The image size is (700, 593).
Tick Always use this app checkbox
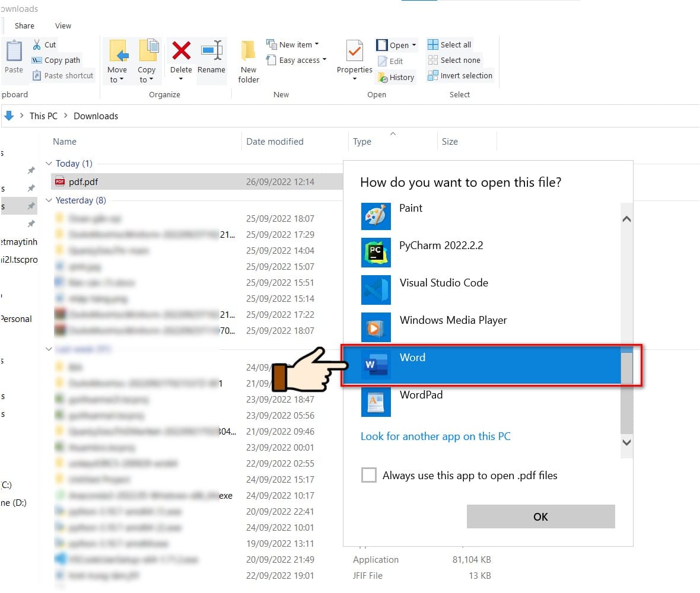click(369, 475)
